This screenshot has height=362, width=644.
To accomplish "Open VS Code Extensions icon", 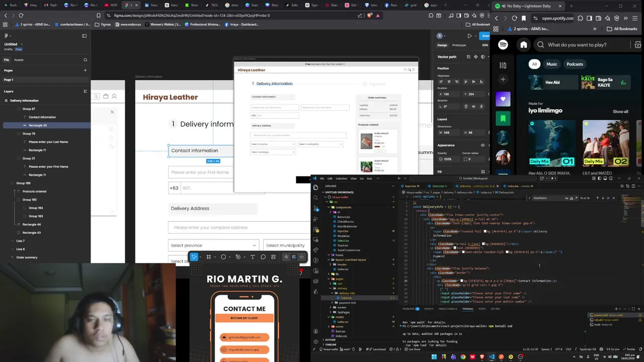I will [x=315, y=230].
